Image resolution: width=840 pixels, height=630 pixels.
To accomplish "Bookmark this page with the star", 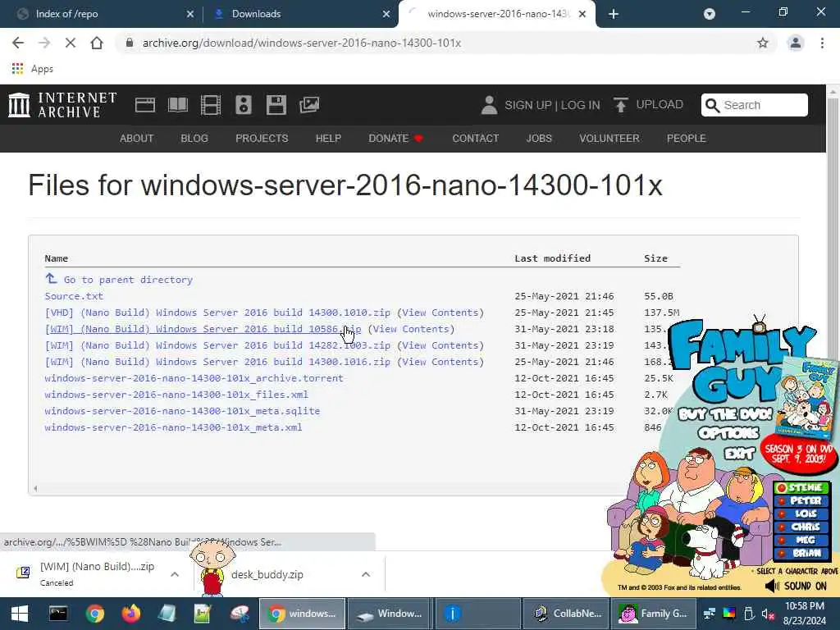I will [762, 43].
